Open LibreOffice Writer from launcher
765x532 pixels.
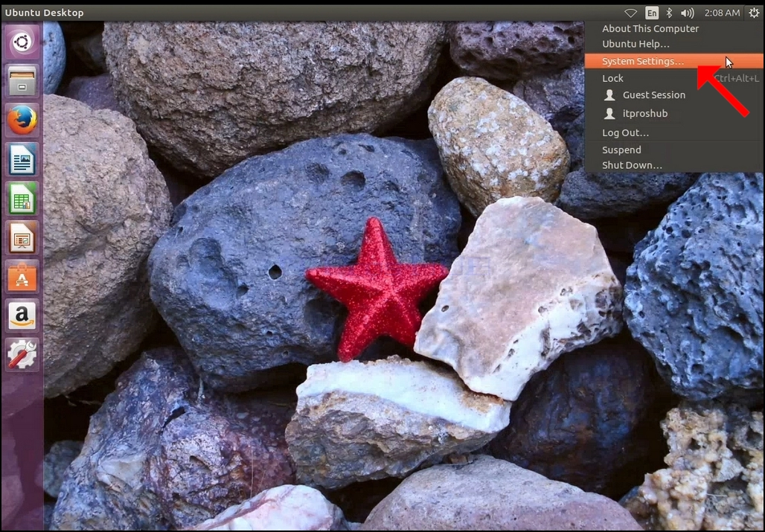(x=22, y=159)
